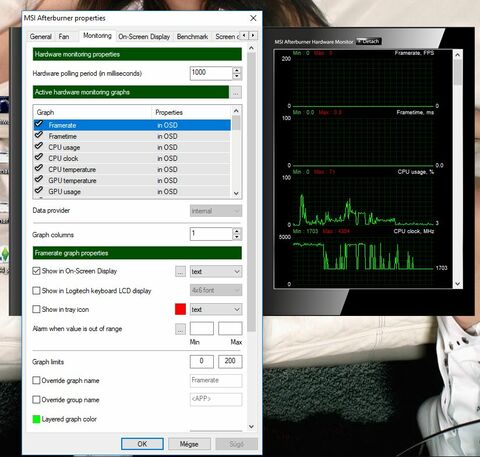Open the Data provider dropdown

216,211
